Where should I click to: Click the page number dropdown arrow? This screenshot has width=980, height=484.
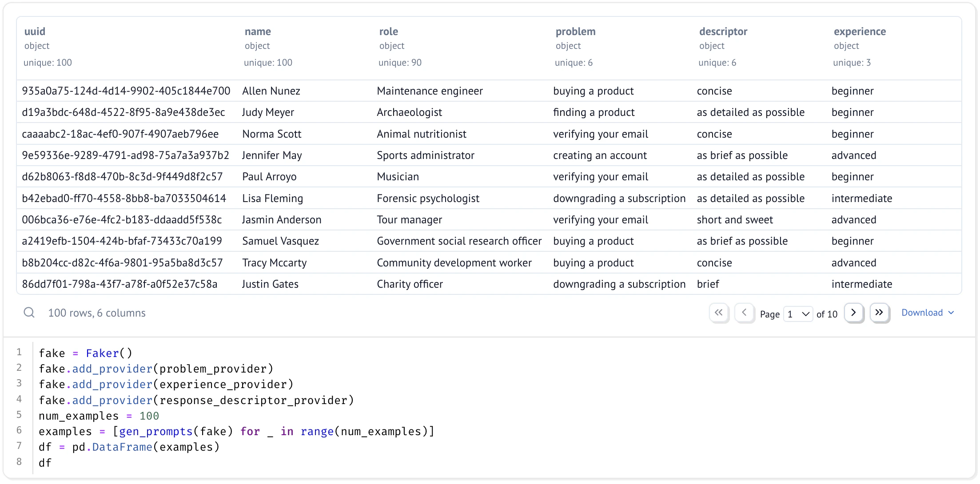805,313
